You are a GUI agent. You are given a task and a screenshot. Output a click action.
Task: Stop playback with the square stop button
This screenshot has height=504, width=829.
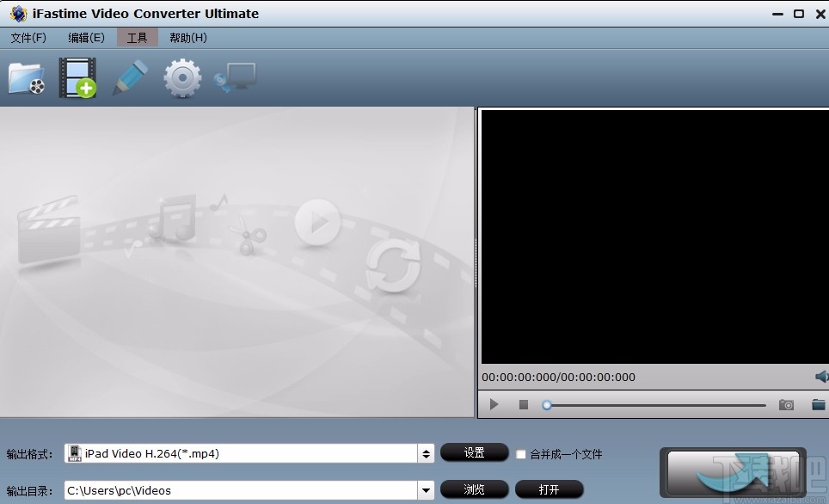[x=523, y=404]
